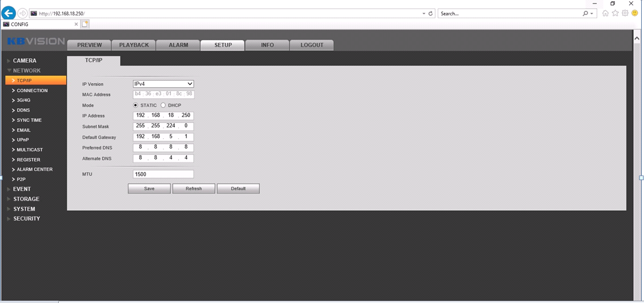Open browser tools gear icon
Viewport: 644px width, 303px height.
pyautogui.click(x=625, y=13)
